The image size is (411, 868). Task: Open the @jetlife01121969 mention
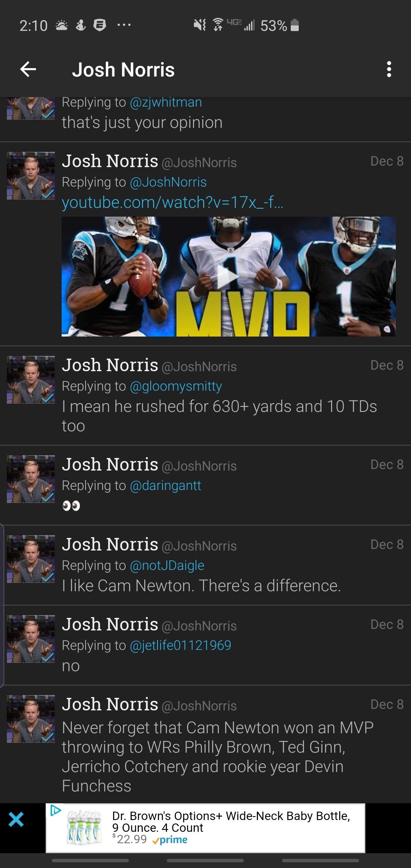180,645
